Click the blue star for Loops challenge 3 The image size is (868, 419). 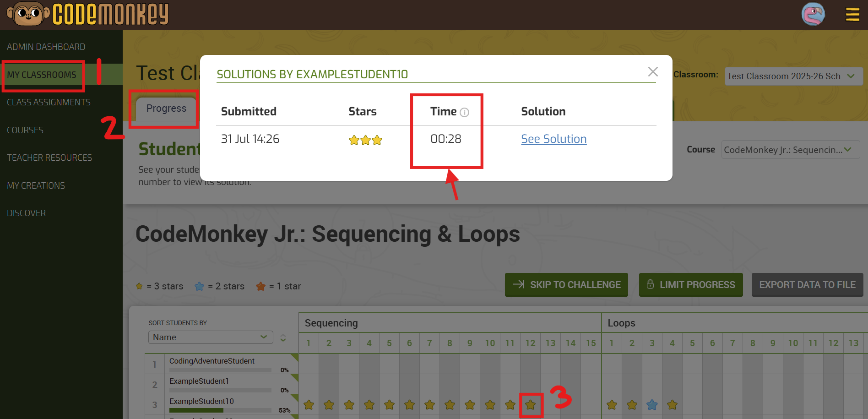click(652, 405)
